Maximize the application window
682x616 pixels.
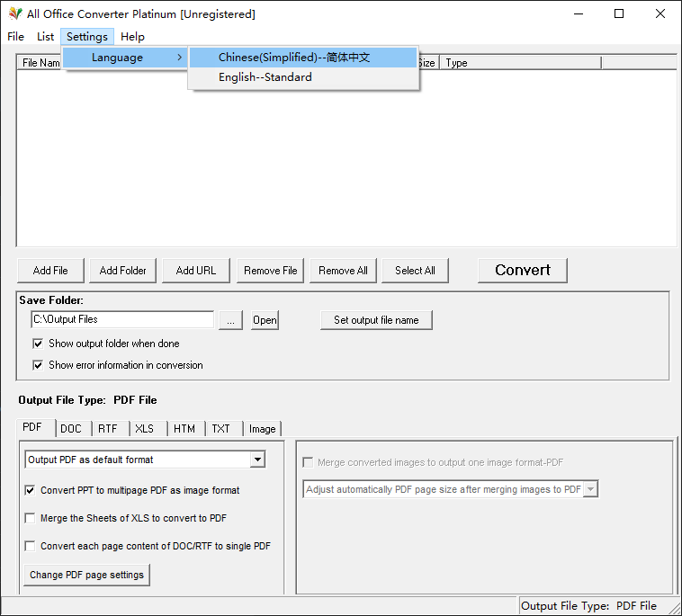click(x=619, y=13)
